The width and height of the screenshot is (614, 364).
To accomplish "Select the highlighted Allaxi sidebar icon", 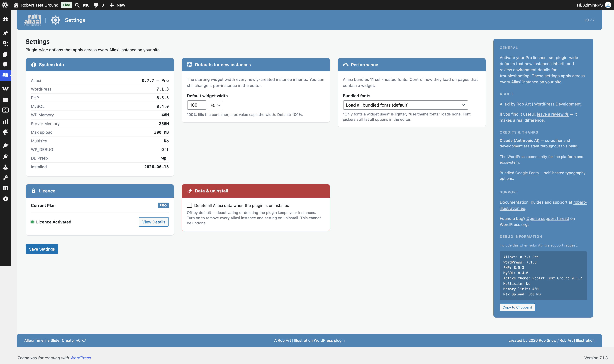I will tap(5, 75).
